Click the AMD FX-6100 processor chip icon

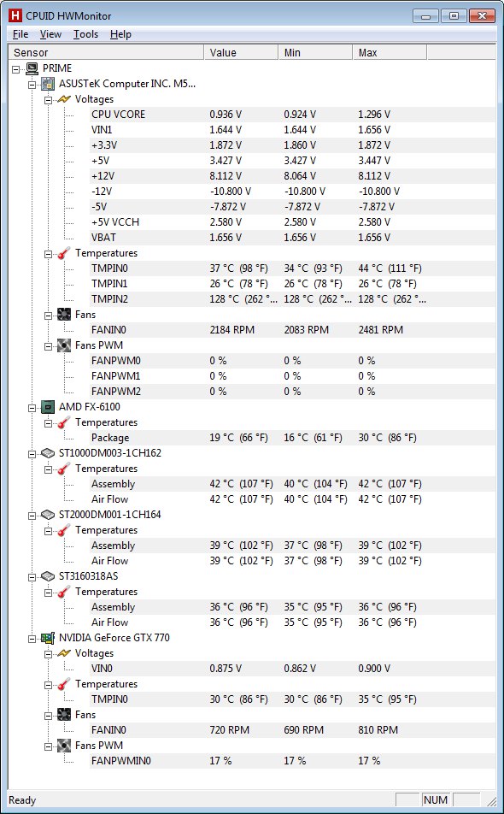48,407
